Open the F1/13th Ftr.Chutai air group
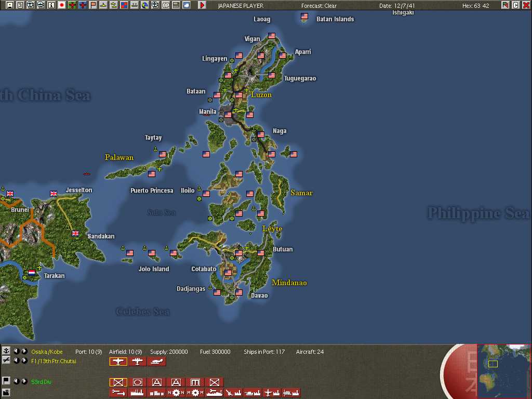Image resolution: width=532 pixels, height=399 pixels. [x=54, y=361]
